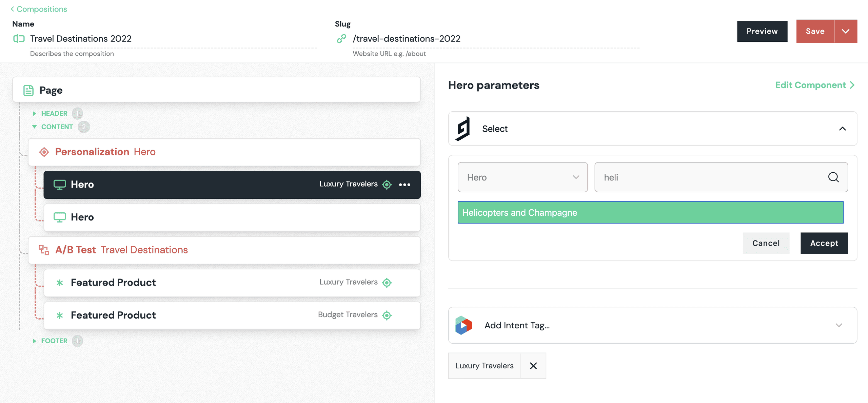Click the slug link icon
This screenshot has height=403, width=868.
(x=341, y=39)
